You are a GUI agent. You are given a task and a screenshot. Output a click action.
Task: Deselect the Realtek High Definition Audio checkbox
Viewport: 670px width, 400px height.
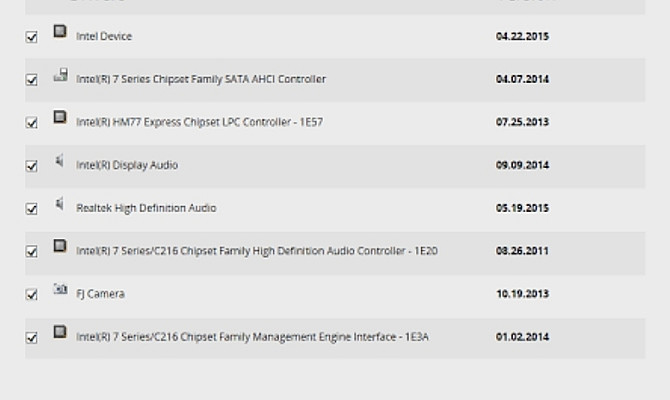(31, 209)
